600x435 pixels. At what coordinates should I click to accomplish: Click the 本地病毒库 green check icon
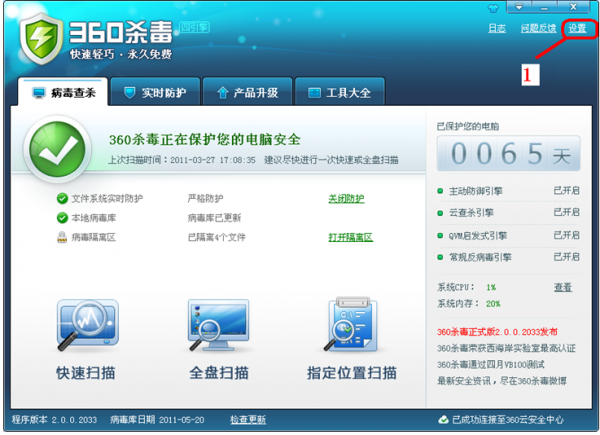coord(62,218)
